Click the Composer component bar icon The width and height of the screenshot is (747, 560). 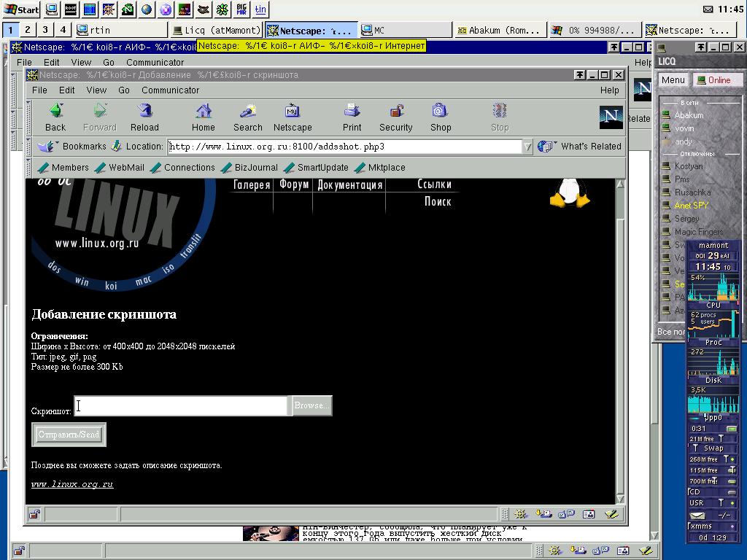pyautogui.click(x=611, y=514)
